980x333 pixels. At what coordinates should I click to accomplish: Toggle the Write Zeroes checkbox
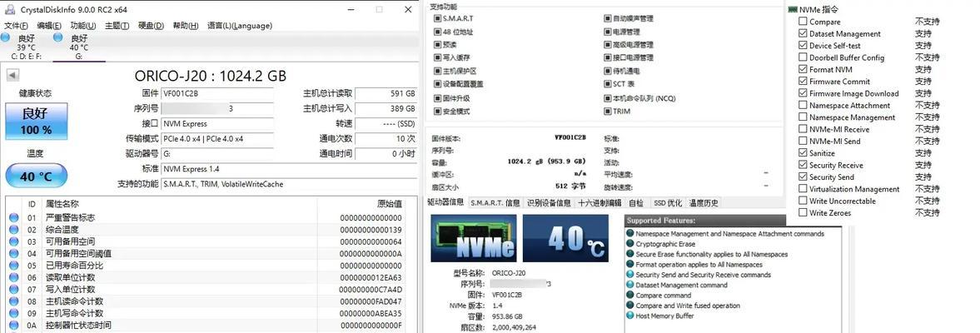(x=803, y=213)
